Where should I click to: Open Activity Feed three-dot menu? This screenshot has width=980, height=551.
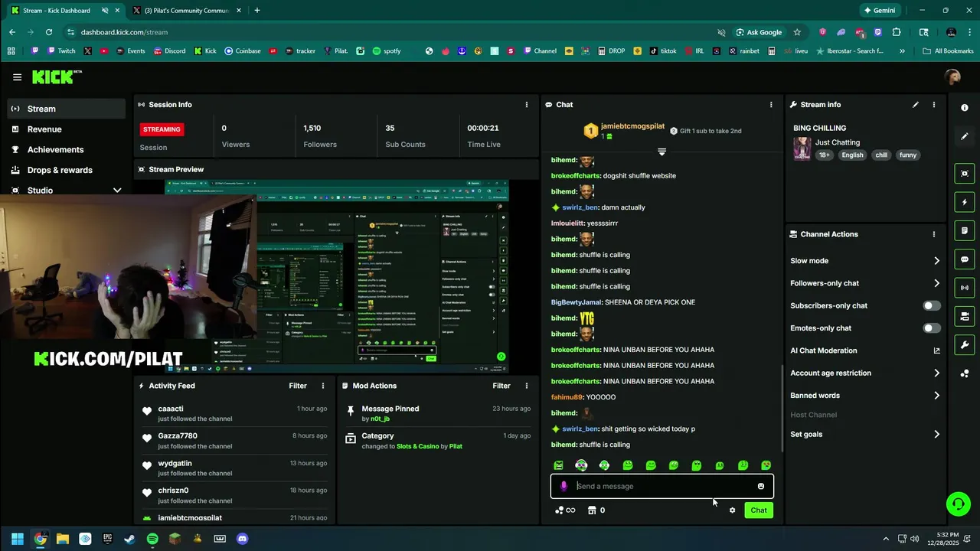coord(323,386)
